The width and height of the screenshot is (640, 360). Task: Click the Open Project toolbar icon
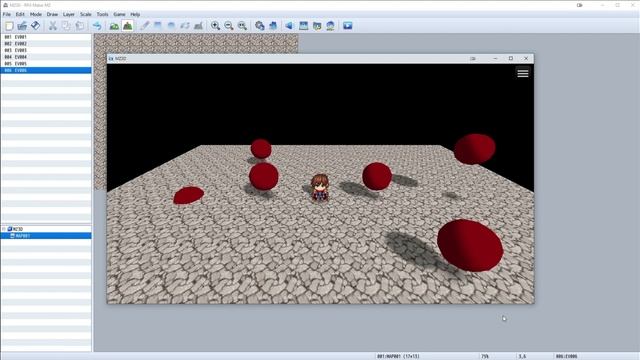click(22, 26)
